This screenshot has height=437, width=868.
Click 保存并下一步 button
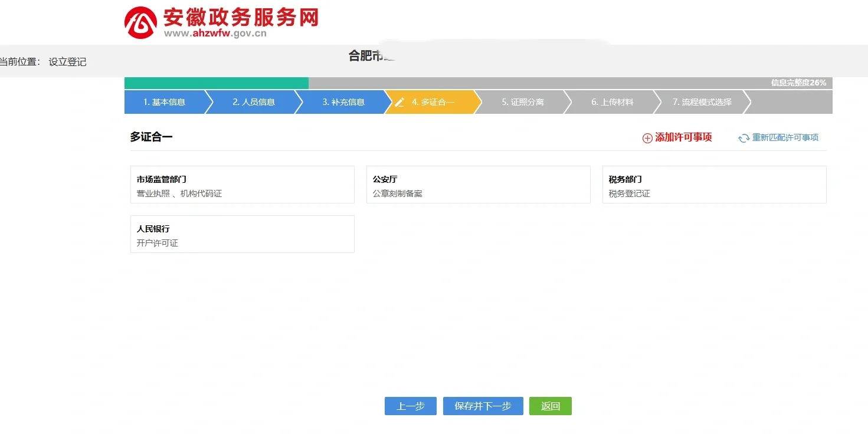pyautogui.click(x=483, y=406)
